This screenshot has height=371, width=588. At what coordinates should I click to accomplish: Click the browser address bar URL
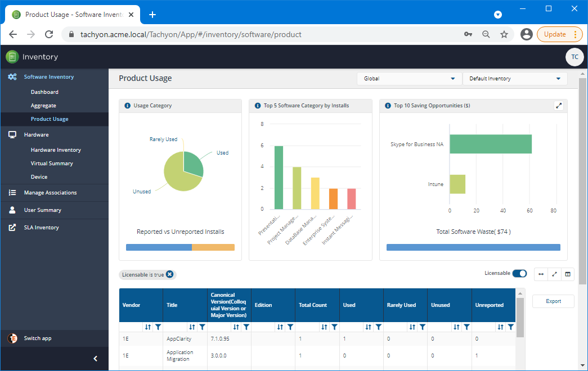[x=191, y=34]
